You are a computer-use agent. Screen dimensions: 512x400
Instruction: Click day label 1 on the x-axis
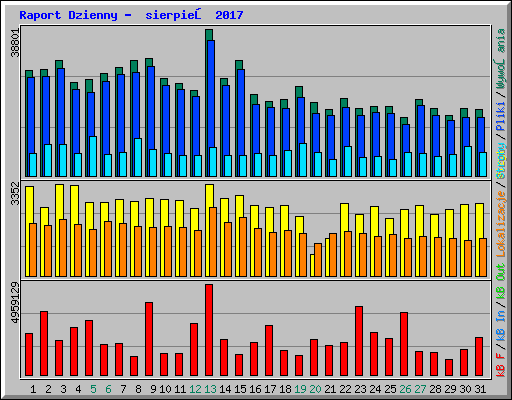point(33,389)
